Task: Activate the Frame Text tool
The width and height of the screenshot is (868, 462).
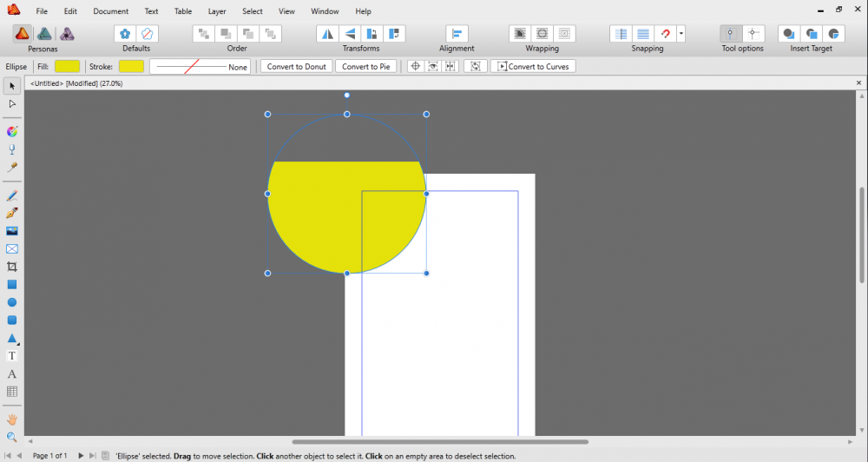Action: 12,356
